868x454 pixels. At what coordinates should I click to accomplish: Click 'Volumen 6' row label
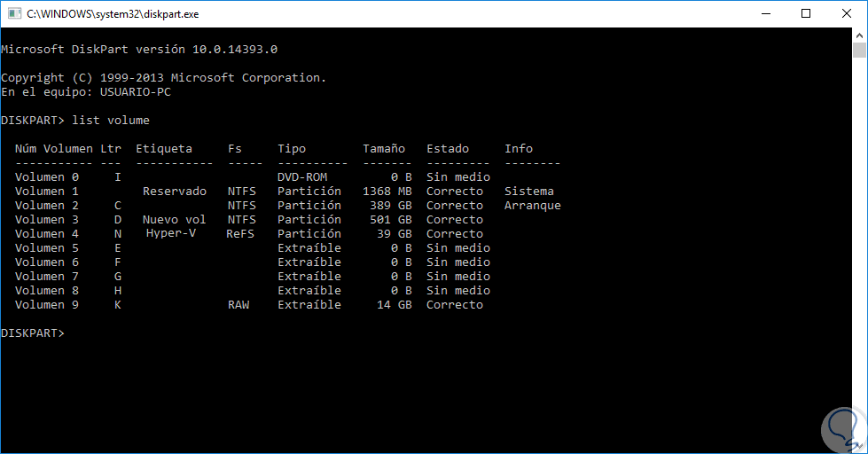click(x=46, y=262)
